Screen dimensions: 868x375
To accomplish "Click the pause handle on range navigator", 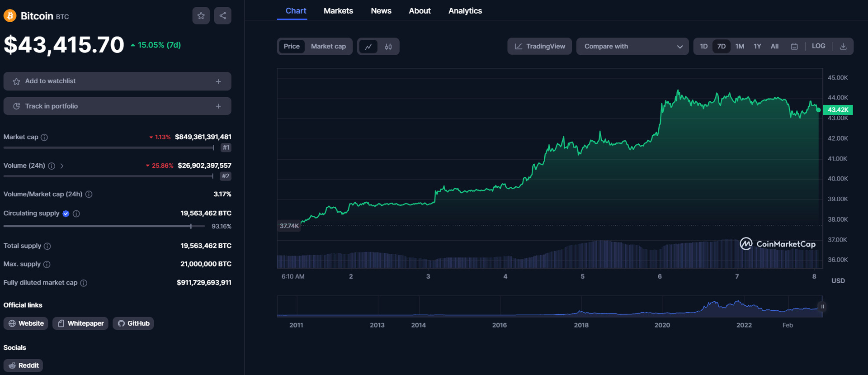I will point(823,307).
